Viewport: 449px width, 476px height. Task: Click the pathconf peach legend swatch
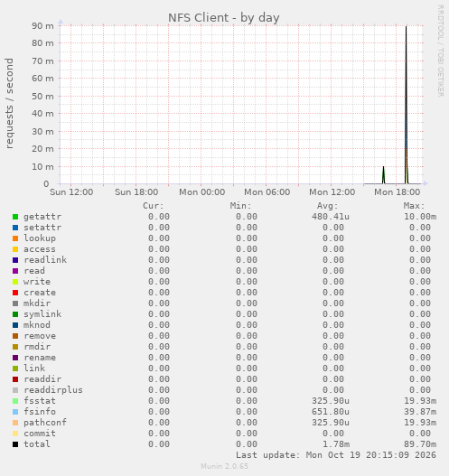[15, 423]
